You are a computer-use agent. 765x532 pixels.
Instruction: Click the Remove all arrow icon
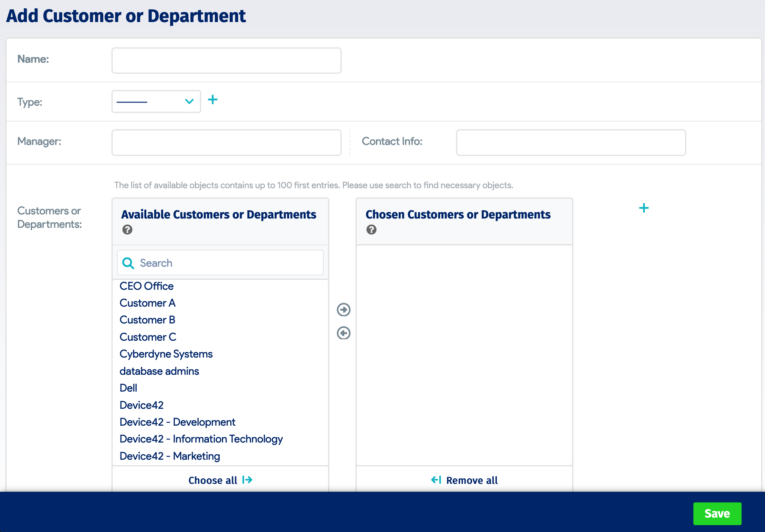tap(436, 480)
